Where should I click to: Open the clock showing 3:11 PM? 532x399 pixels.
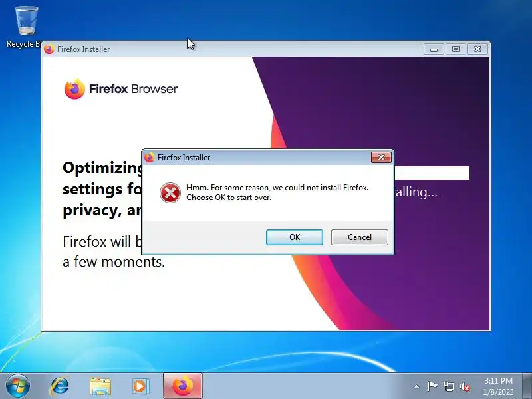pyautogui.click(x=498, y=386)
